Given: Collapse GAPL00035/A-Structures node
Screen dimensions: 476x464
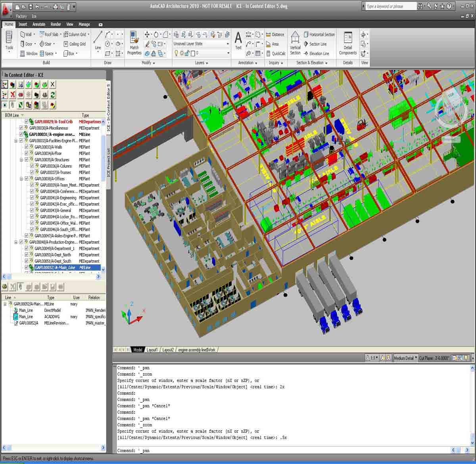Looking at the screenshot, I should [22, 160].
